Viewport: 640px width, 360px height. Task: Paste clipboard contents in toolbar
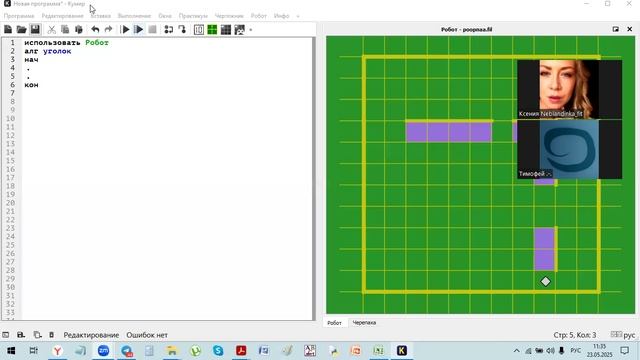pyautogui.click(x=79, y=29)
